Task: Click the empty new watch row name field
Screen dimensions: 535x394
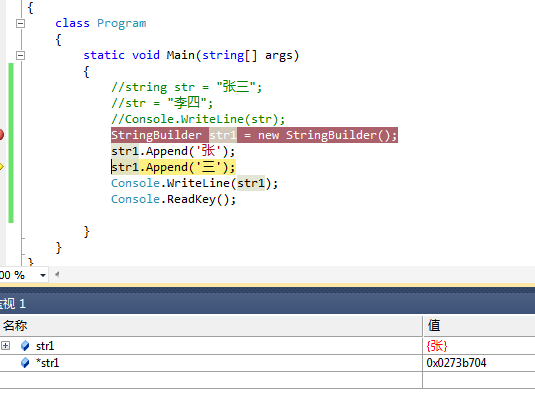Action: click(x=211, y=380)
